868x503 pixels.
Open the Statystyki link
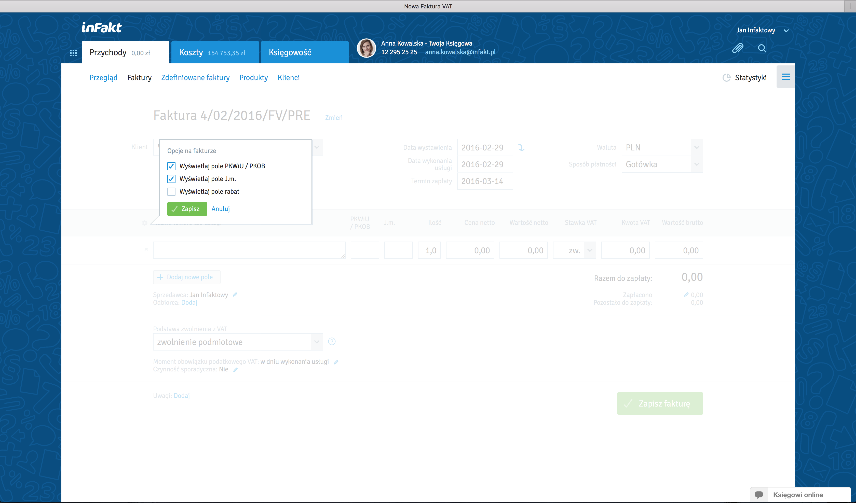click(751, 78)
